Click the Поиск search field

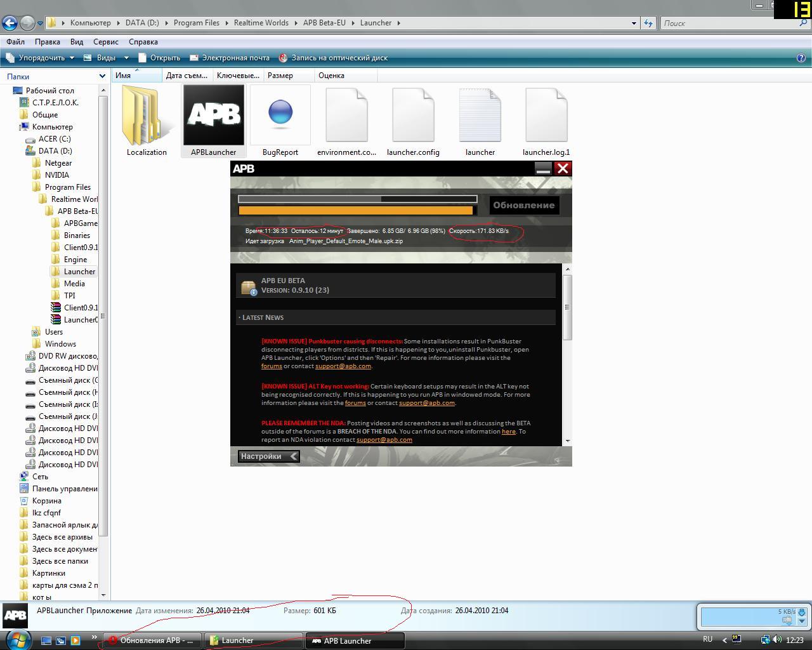tap(730, 23)
